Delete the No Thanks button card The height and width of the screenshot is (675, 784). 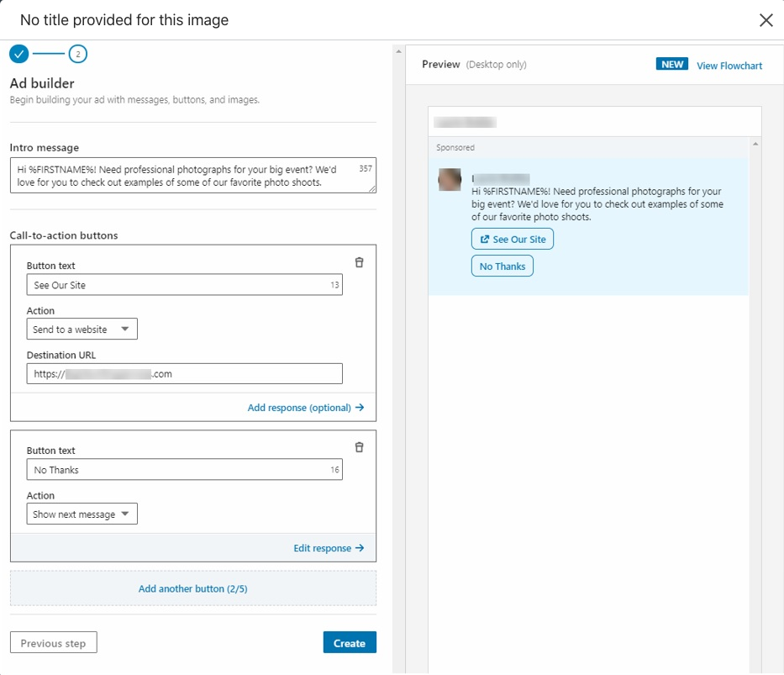(x=359, y=447)
